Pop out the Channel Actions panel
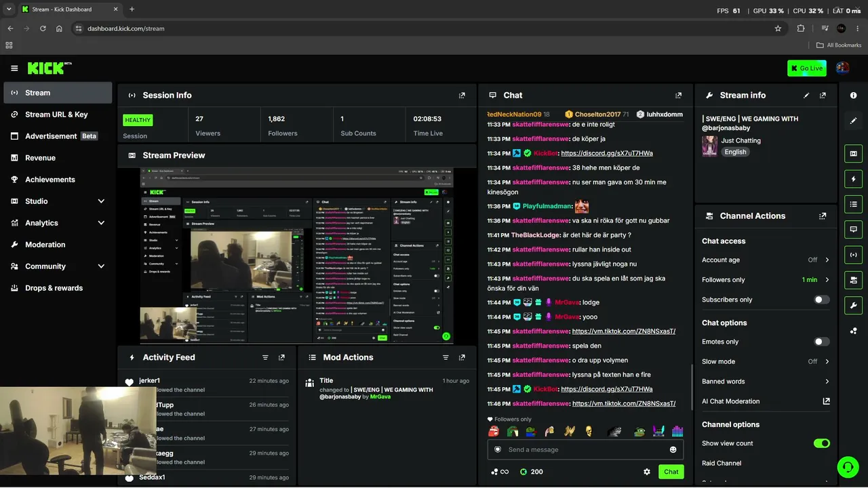The image size is (868, 488). click(x=823, y=216)
